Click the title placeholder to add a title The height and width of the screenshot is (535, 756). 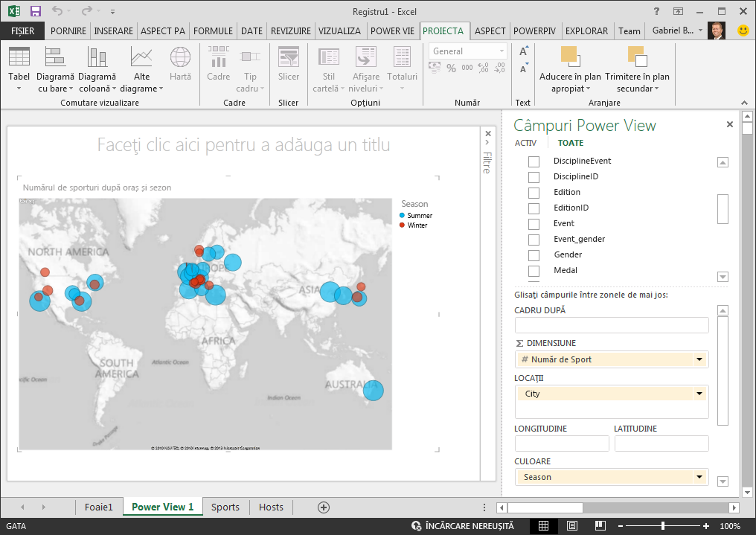(243, 144)
